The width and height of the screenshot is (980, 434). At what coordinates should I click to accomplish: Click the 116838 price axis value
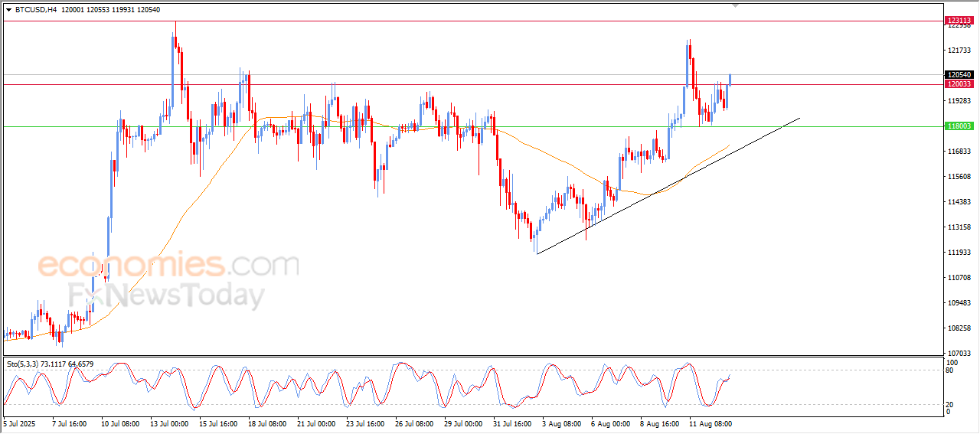pos(959,152)
